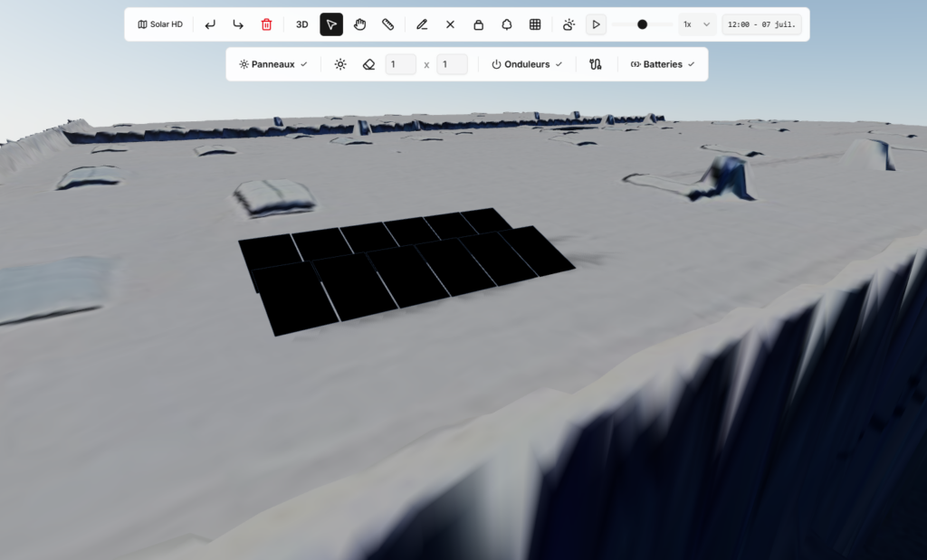The height and width of the screenshot is (560, 927).
Task: Open the Batteries menu
Action: click(x=663, y=64)
